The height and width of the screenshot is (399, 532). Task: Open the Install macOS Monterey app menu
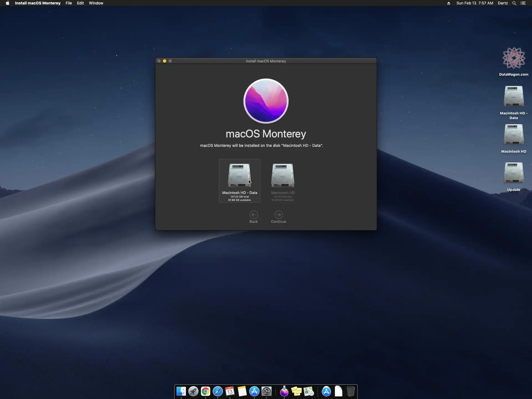(x=38, y=3)
